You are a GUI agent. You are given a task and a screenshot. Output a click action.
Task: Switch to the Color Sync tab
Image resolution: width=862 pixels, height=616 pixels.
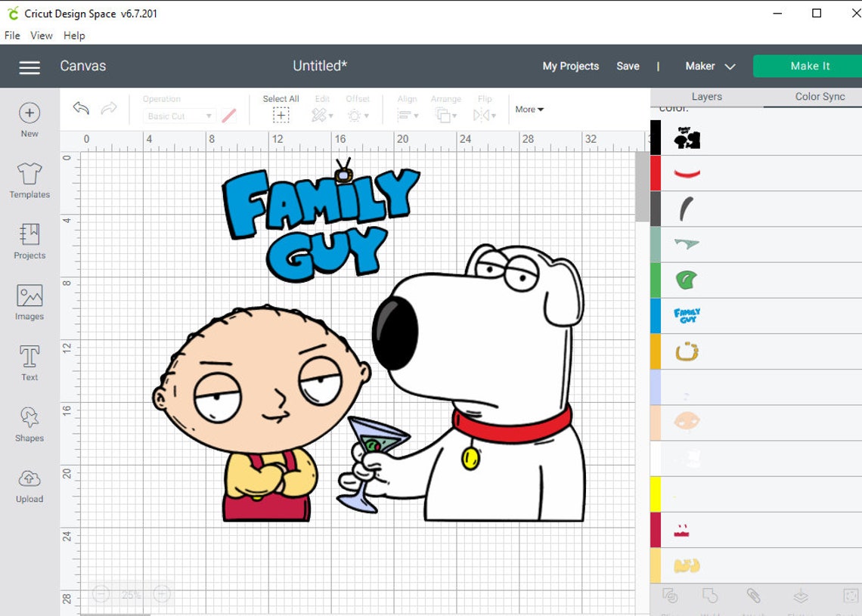click(819, 96)
